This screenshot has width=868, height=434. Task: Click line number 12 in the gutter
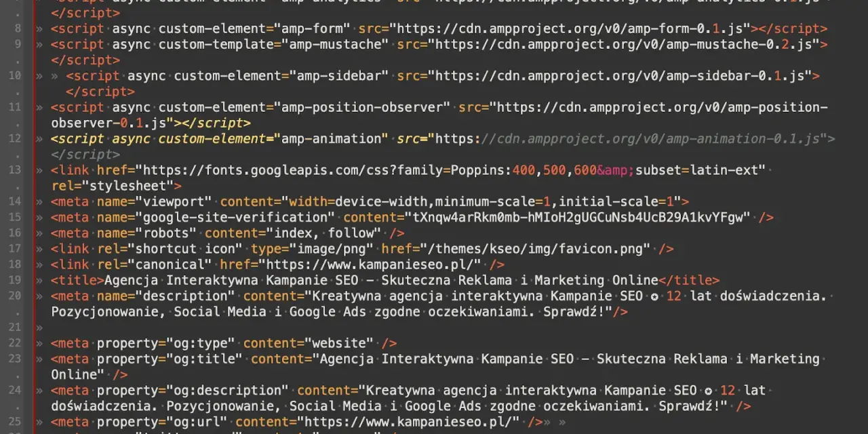tap(14, 138)
